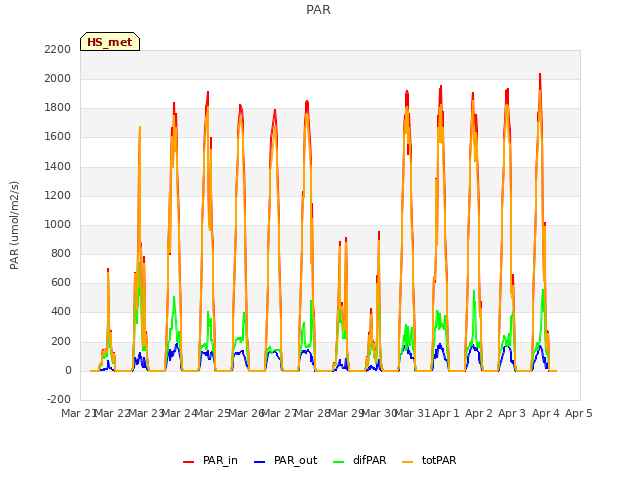
Task: Click the PAR_out legend entry
Action: point(286,460)
